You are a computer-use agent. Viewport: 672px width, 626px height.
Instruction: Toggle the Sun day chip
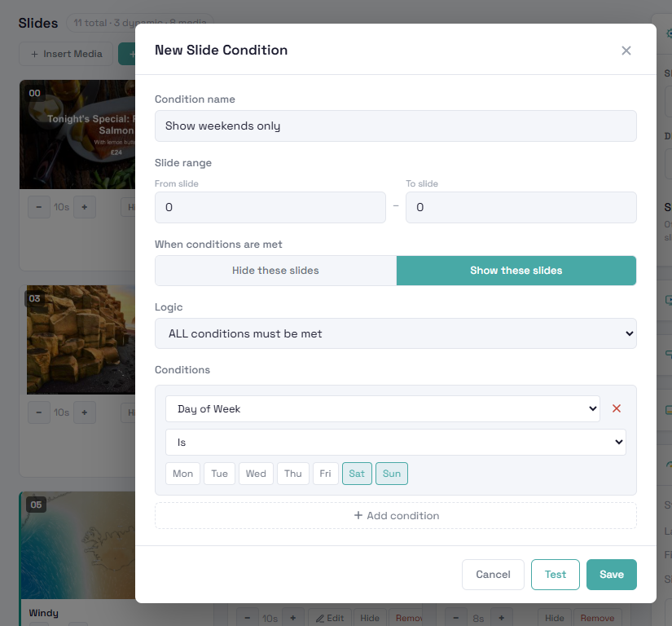[x=392, y=474]
